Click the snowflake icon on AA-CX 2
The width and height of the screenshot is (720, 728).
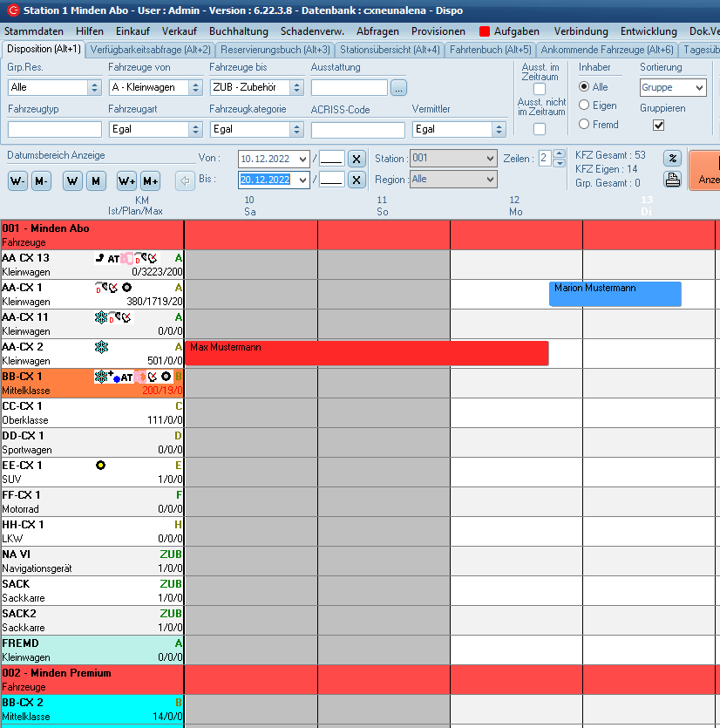tap(102, 347)
